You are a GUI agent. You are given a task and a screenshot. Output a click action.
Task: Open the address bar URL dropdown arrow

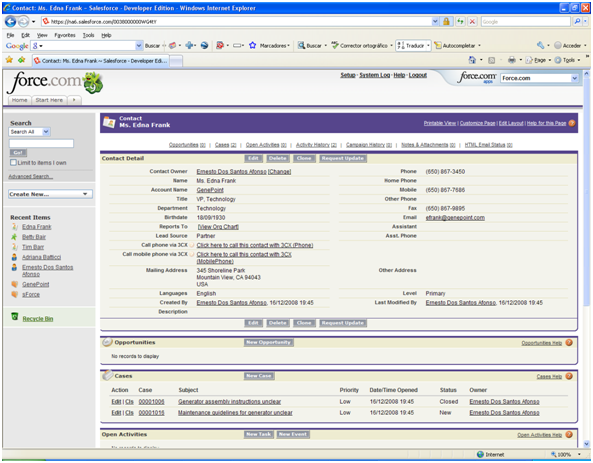click(435, 22)
